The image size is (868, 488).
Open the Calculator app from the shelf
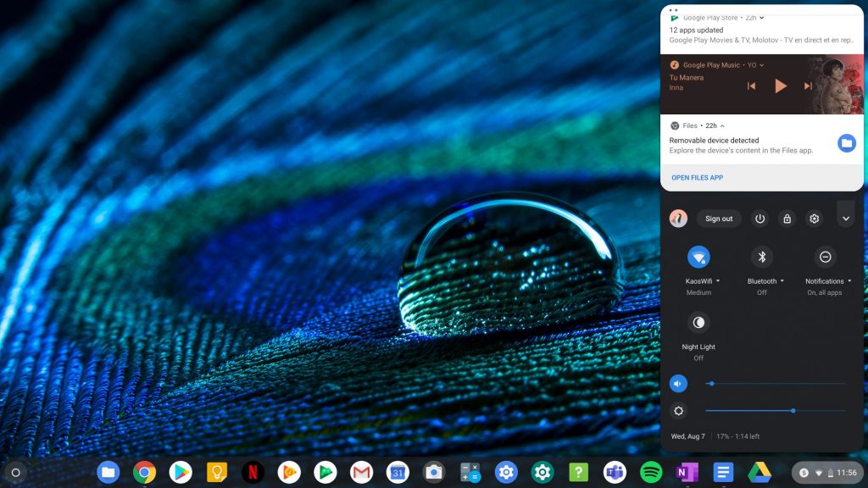pos(470,473)
